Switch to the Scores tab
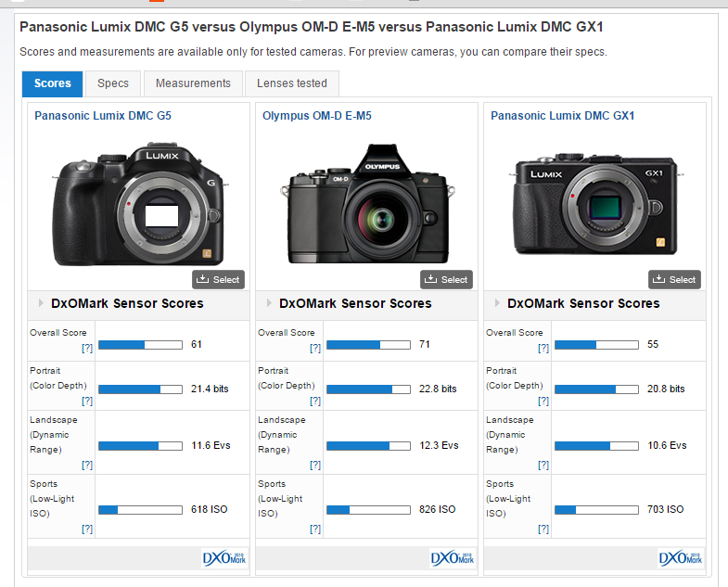 click(x=53, y=83)
